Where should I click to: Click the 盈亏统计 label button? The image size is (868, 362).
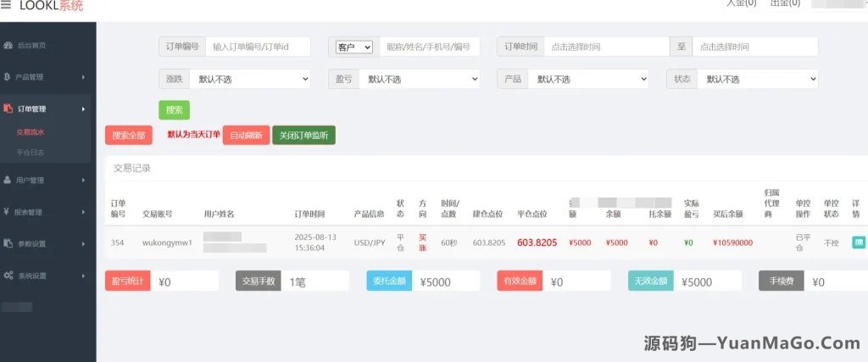point(128,281)
